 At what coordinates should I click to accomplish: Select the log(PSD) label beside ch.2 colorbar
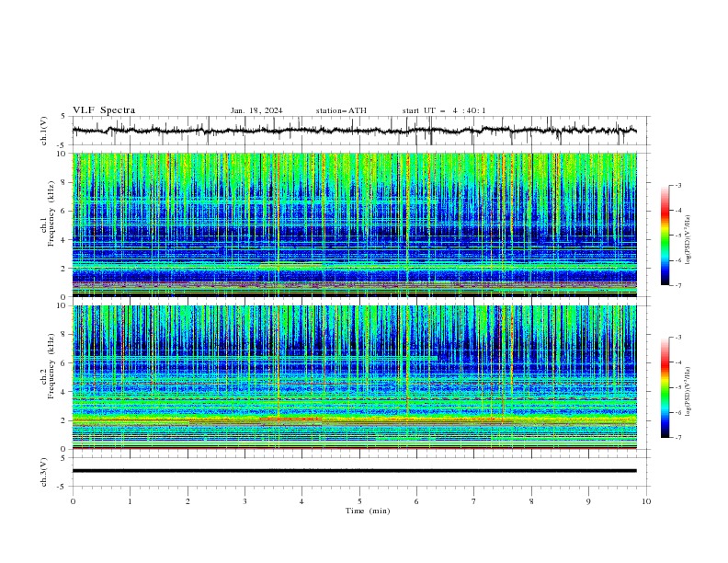[x=688, y=391]
